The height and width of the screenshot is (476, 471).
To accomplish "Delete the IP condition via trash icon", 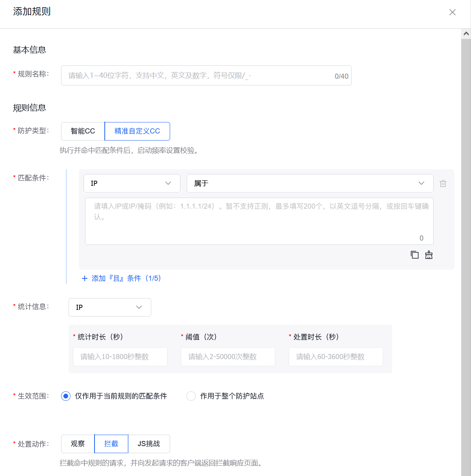I will click(443, 183).
